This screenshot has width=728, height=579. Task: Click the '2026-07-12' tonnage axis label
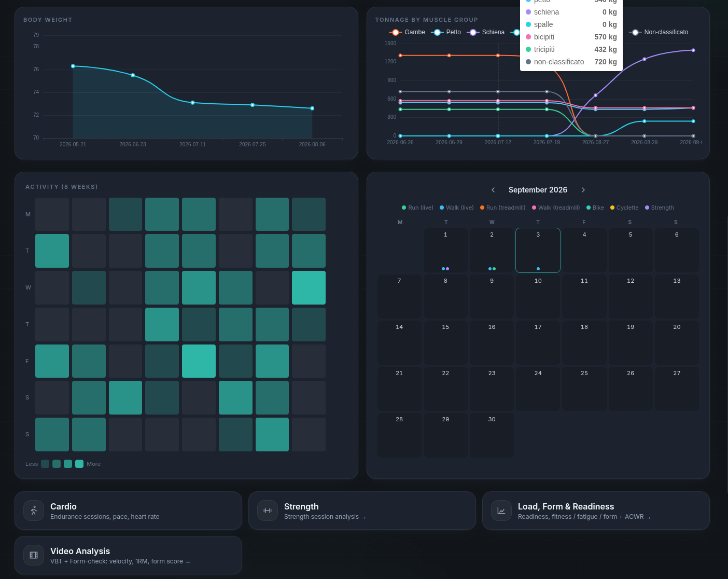coord(498,142)
